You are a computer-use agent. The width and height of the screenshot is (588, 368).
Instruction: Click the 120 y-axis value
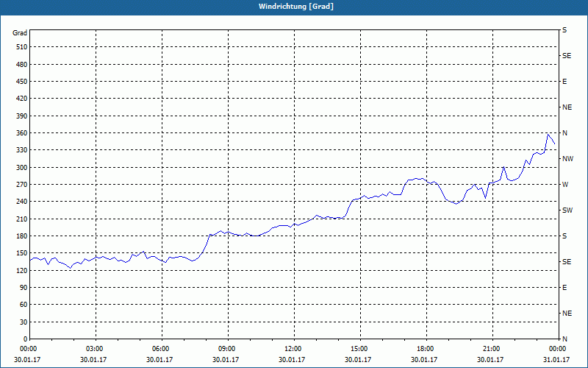tap(22, 270)
